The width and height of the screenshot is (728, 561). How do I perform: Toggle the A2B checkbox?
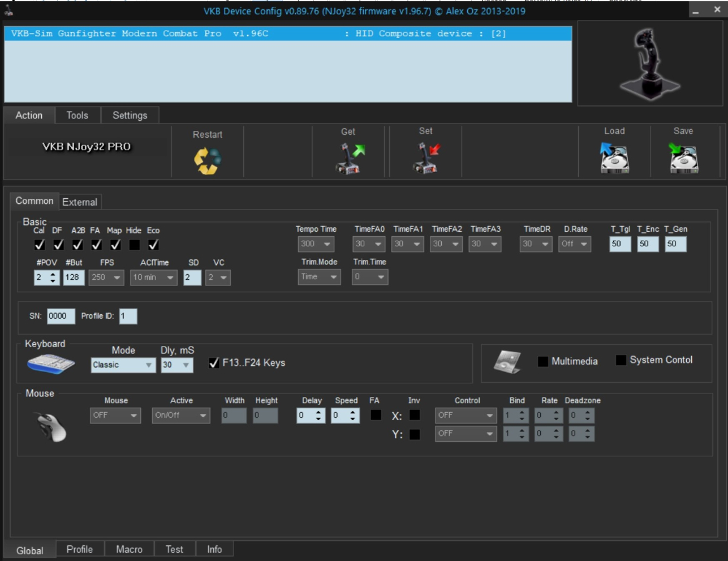tap(77, 244)
